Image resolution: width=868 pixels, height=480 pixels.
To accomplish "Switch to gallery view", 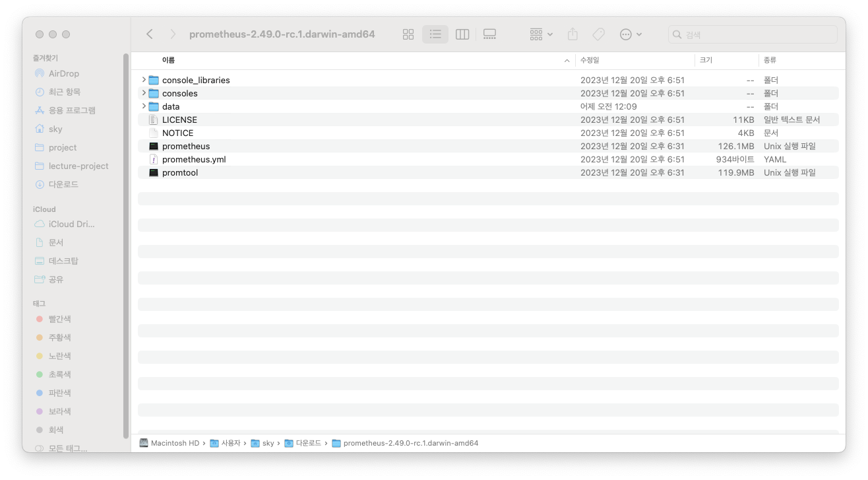I will 489,34.
